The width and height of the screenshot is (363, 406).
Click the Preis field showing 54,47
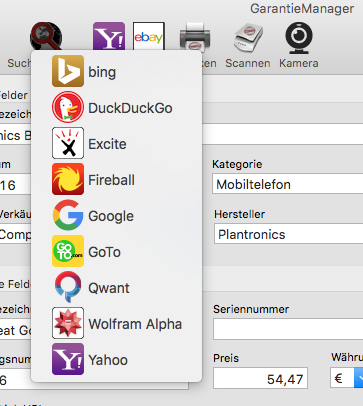click(x=260, y=378)
